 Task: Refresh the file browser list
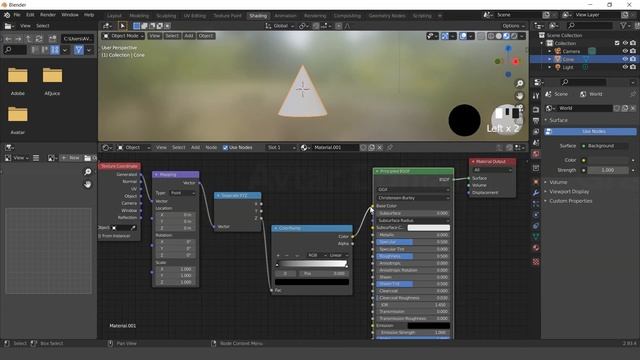pos(39,39)
